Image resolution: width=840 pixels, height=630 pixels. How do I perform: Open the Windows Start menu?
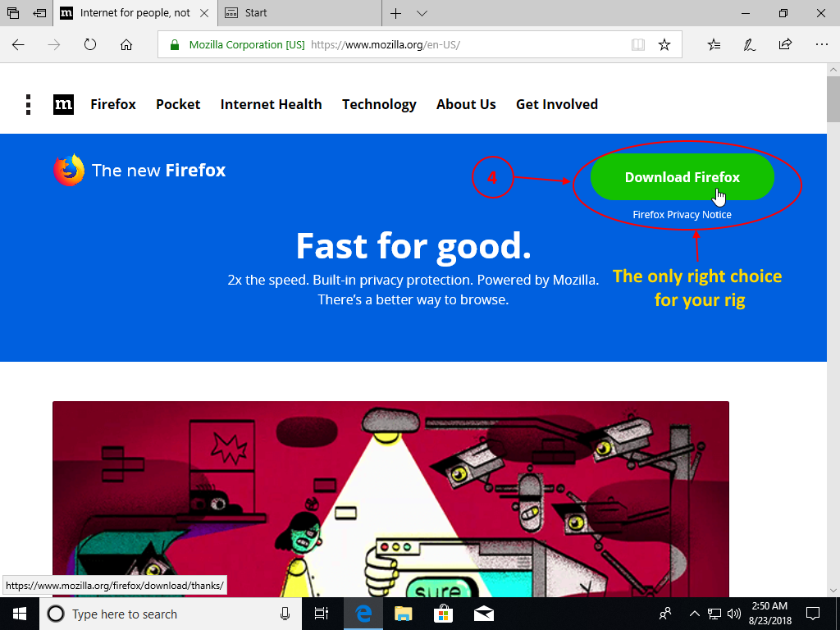click(x=20, y=614)
